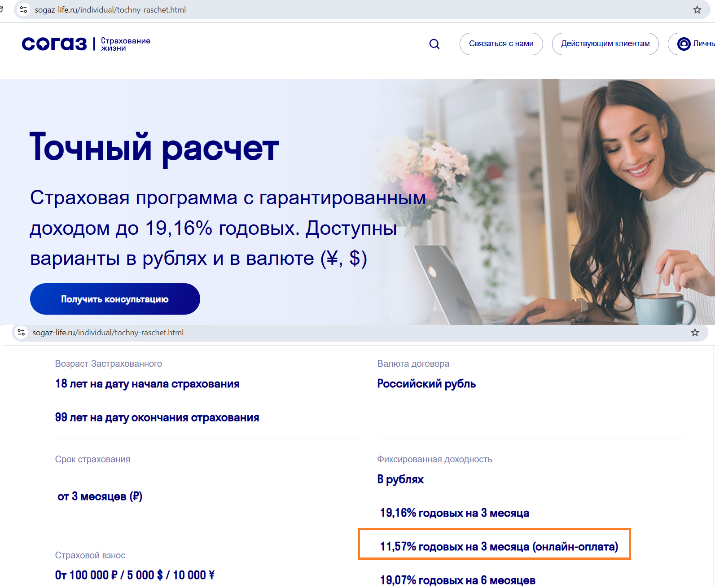Click 'Связаться с нами' button
The width and height of the screenshot is (715, 588).
[x=501, y=44]
